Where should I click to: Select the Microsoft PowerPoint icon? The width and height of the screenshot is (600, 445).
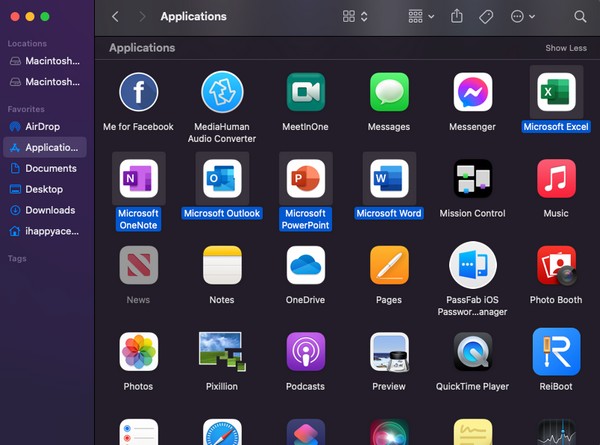pyautogui.click(x=305, y=178)
